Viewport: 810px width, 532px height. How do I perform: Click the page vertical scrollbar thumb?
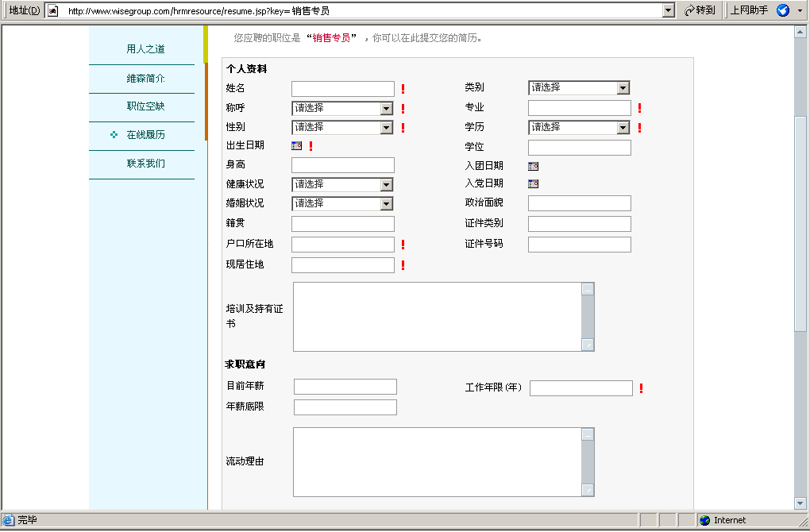(x=800, y=224)
